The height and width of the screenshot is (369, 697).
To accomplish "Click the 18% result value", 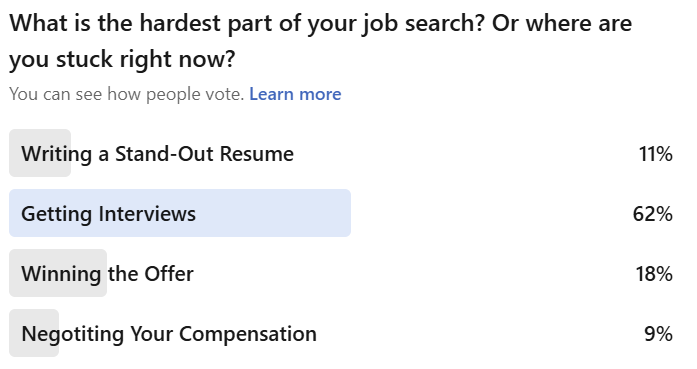I will coord(654,274).
